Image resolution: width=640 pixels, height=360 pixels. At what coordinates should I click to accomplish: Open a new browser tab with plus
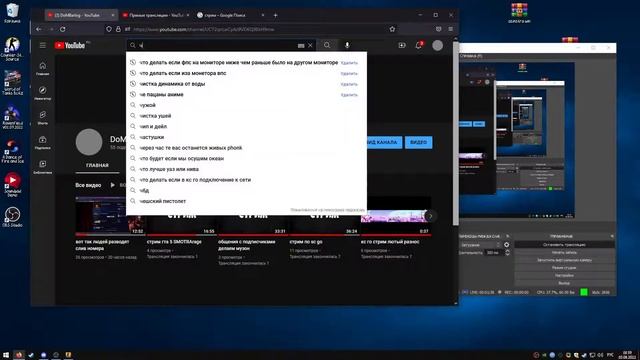[x=276, y=15]
